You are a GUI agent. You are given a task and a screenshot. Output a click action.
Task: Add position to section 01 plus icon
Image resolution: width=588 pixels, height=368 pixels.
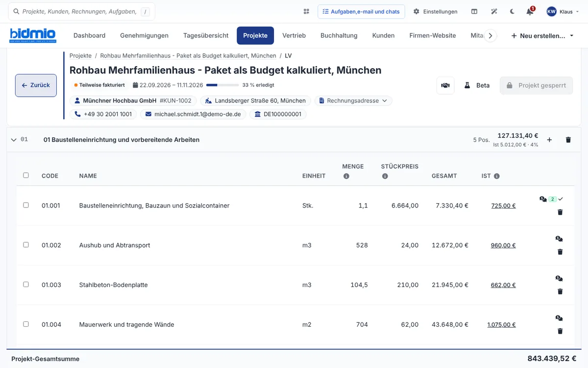[x=549, y=140]
